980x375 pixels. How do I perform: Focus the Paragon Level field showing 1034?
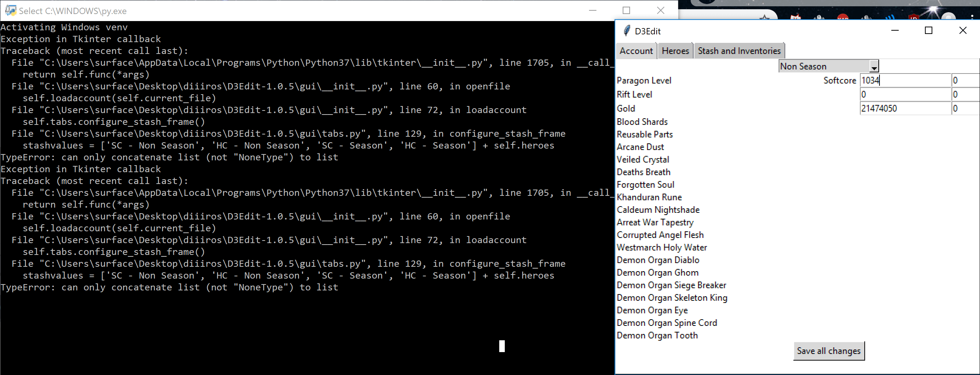click(x=905, y=80)
